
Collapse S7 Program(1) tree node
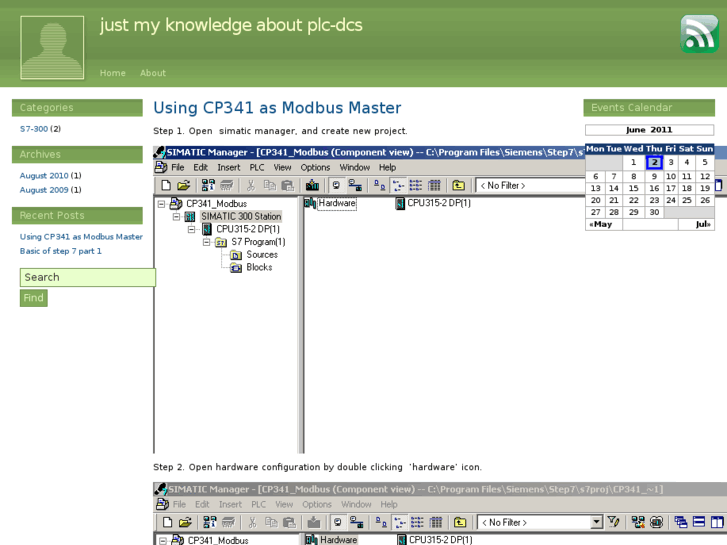[206, 242]
